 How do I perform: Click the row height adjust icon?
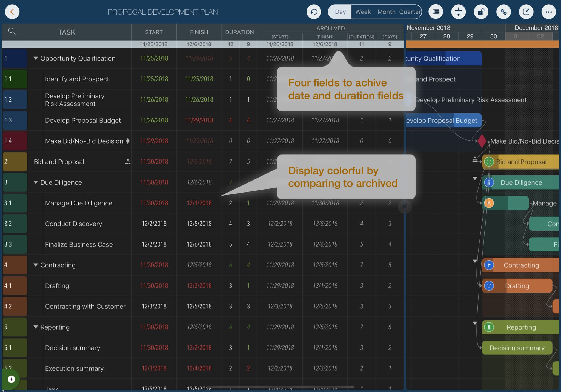tap(458, 12)
